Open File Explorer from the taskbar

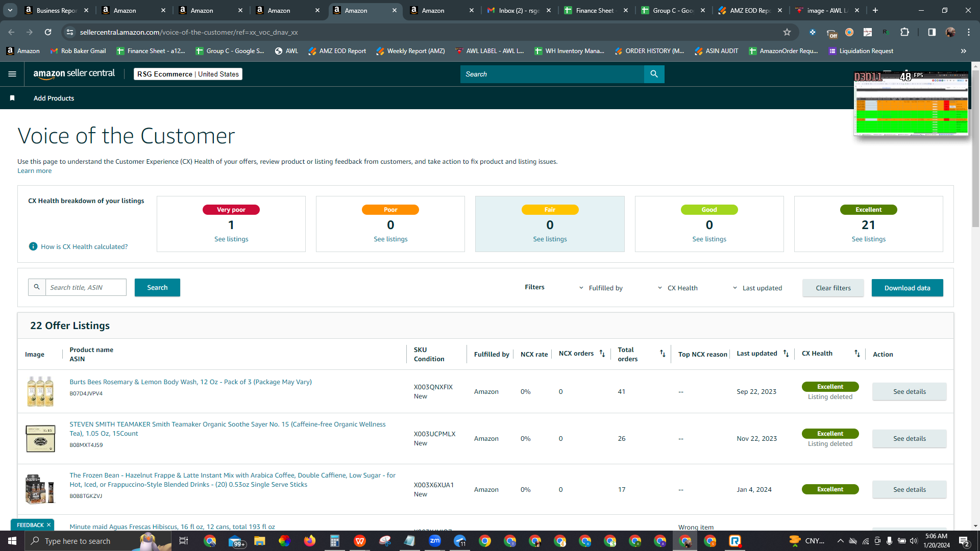[260, 541]
